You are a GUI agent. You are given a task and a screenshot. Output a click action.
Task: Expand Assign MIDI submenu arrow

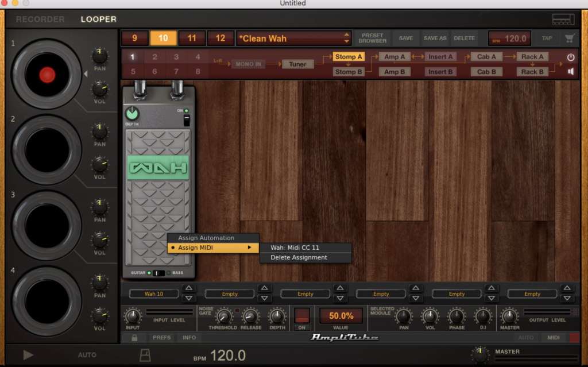coord(249,248)
